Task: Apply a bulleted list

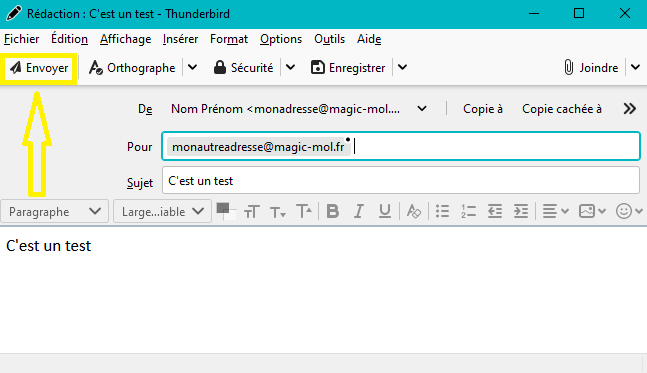Action: tap(442, 211)
